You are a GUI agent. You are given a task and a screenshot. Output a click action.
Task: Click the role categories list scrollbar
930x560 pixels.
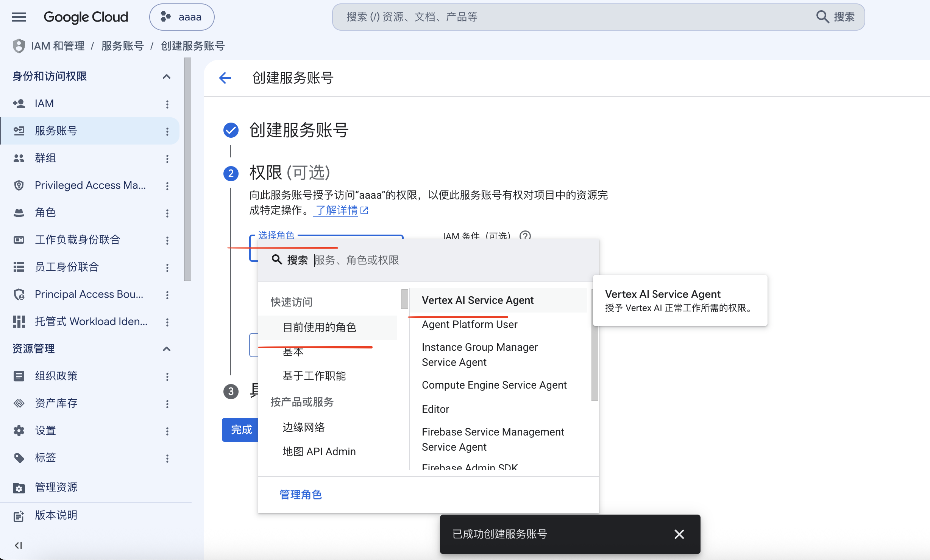pos(405,299)
